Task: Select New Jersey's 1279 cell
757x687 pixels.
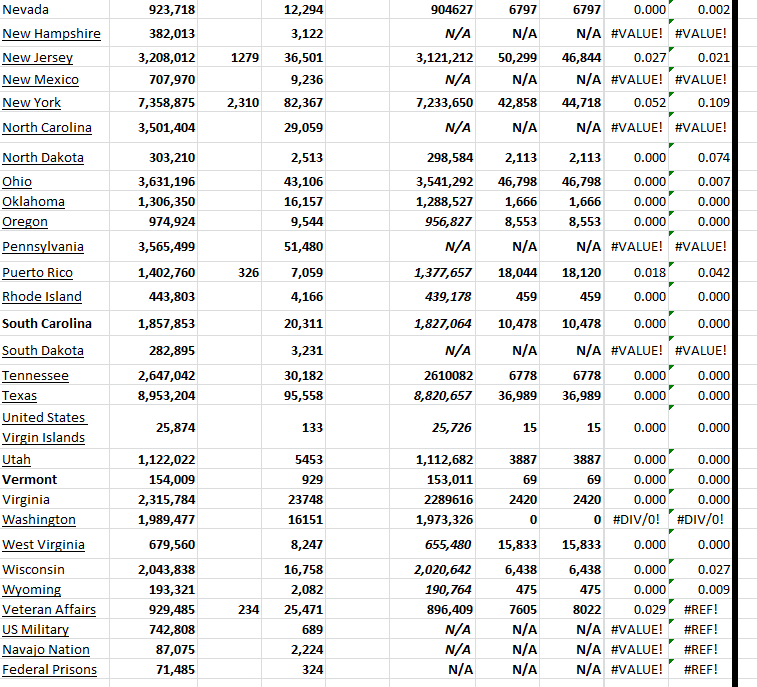Action: [229, 57]
